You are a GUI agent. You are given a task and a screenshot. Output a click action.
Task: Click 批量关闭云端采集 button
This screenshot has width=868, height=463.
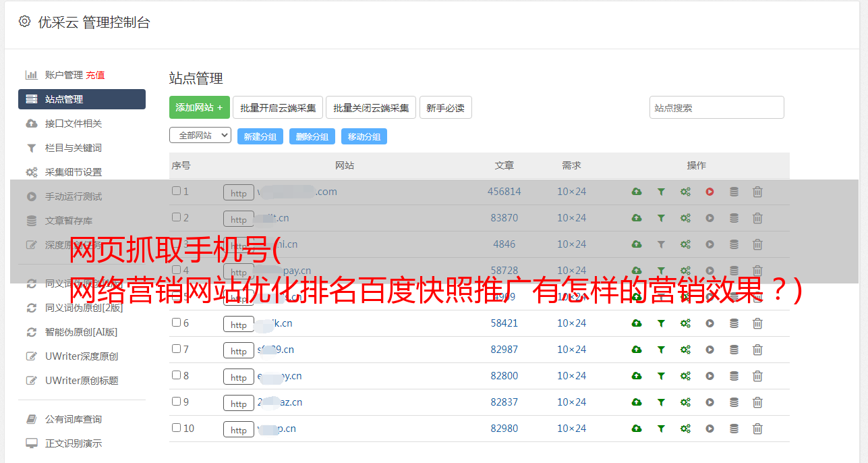[x=371, y=107]
